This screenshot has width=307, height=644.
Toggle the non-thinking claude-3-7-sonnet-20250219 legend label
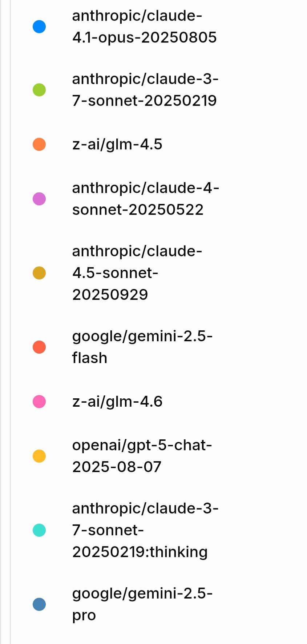[x=145, y=90]
